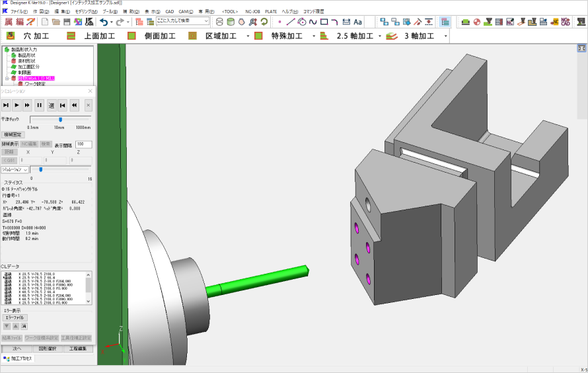The width and height of the screenshot is (588, 373).
Task: Select the rectangle drawing tool
Action: coord(324,22)
